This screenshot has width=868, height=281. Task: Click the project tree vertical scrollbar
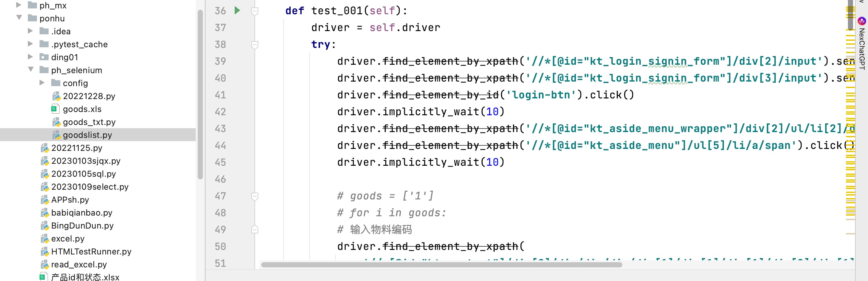(x=200, y=94)
